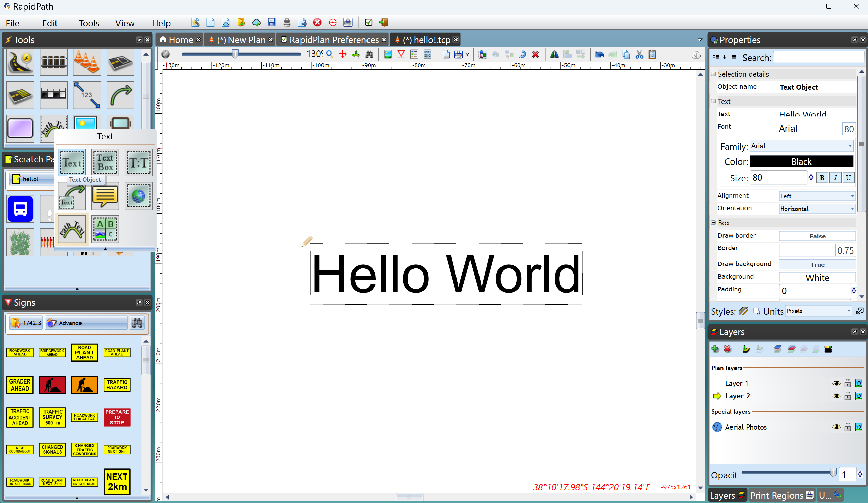Delete layer with red X icon
The width and height of the screenshot is (868, 503).
click(x=728, y=349)
